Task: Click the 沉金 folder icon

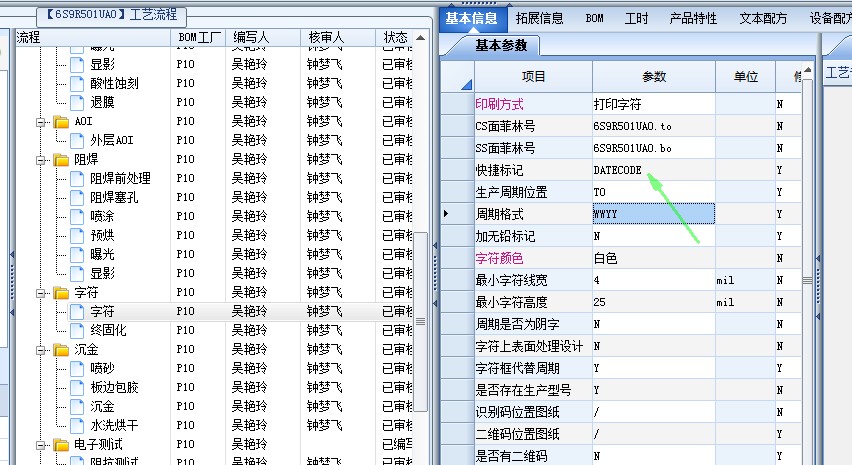Action: pyautogui.click(x=61, y=350)
